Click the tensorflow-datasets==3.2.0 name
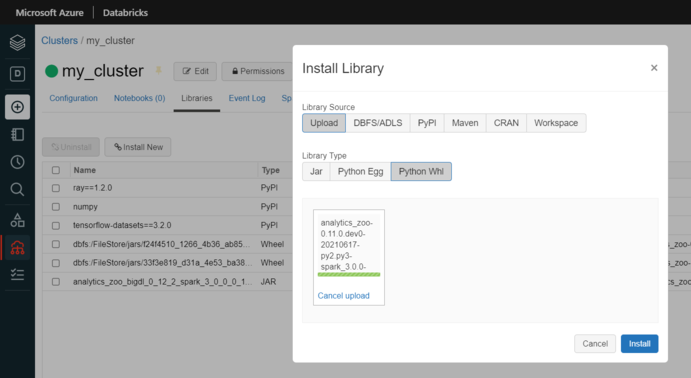Screen dimensions: 691x378 [122, 225]
